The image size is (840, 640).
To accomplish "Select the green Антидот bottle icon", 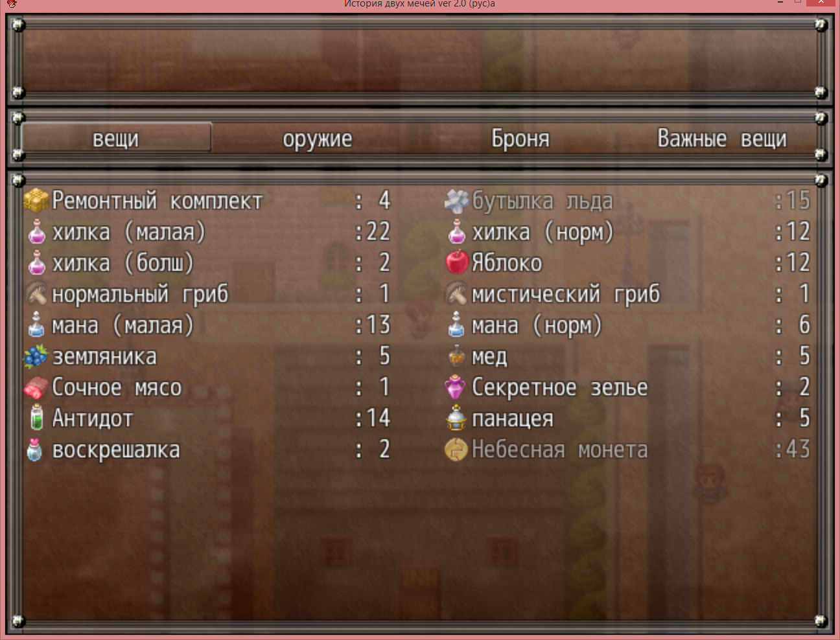I will pos(37,418).
